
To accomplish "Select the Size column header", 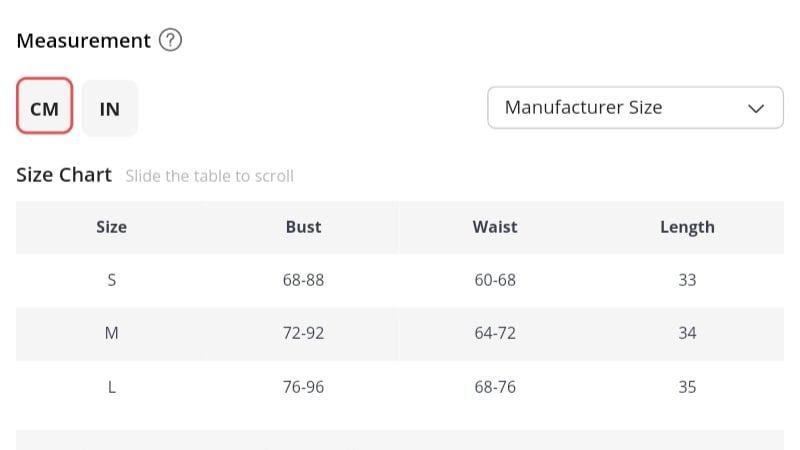I will coord(111,227).
